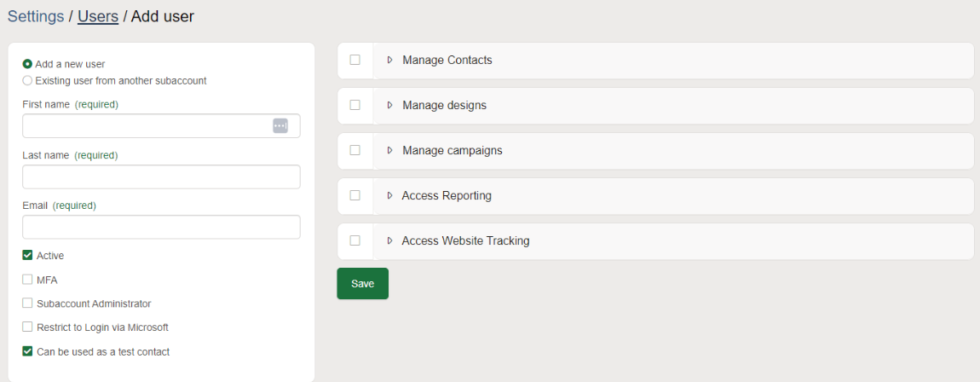The image size is (980, 382).
Task: Click the autofill icon in First name field
Action: [280, 126]
